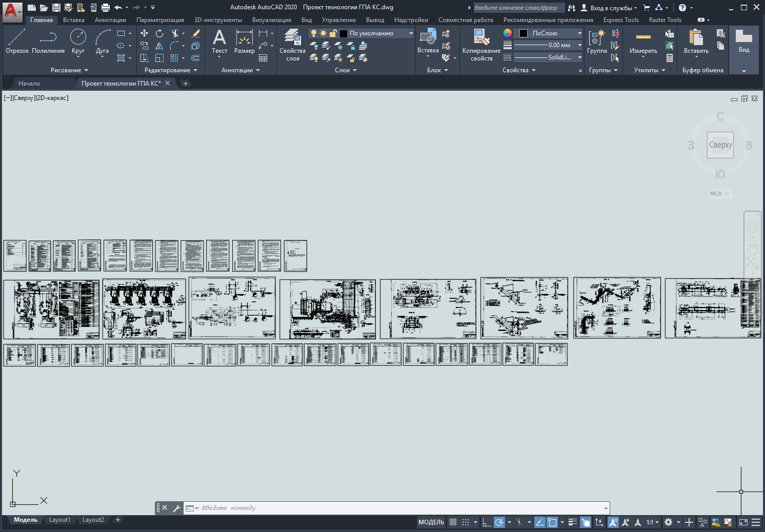Image resolution: width=765 pixels, height=532 pixels.
Task: Open the Визуализация ribbon tab
Action: pos(272,20)
